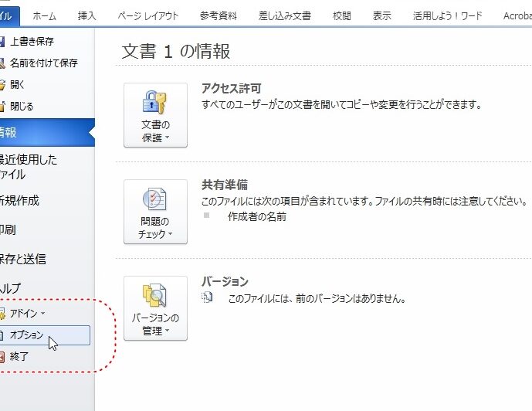Click the ホーム ribbon tab
Screen dimensions: 532x411
44,16
